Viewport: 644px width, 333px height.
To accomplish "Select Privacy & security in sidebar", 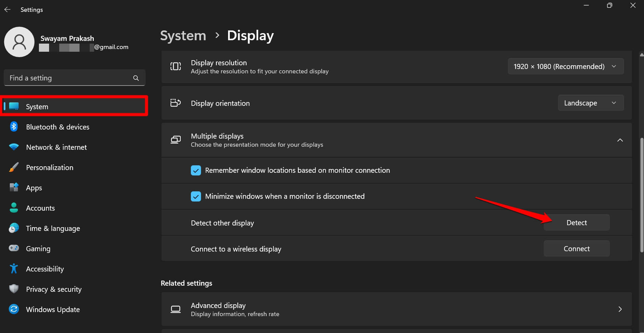I will (53, 289).
